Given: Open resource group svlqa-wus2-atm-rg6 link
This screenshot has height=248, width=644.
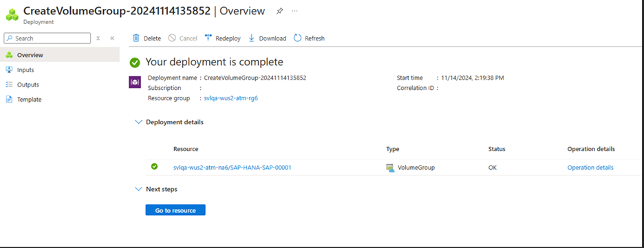Looking at the screenshot, I should point(230,98).
